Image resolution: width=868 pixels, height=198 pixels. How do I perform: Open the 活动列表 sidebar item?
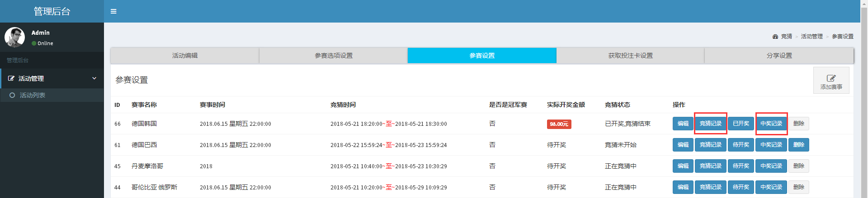[33, 95]
